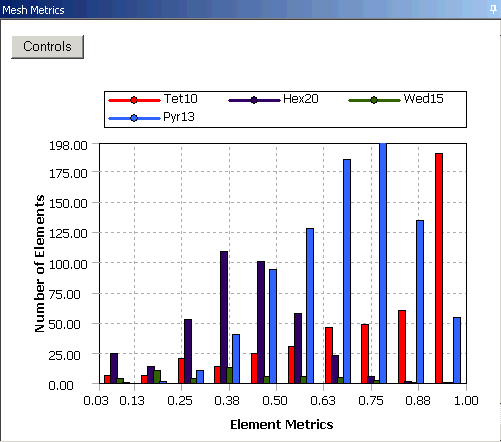Image resolution: width=501 pixels, height=442 pixels.
Task: Click the 0.38 x-axis label
Action: (227, 401)
